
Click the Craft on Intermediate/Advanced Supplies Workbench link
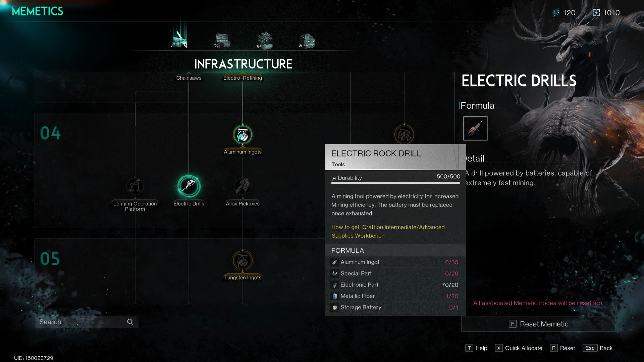tap(388, 231)
